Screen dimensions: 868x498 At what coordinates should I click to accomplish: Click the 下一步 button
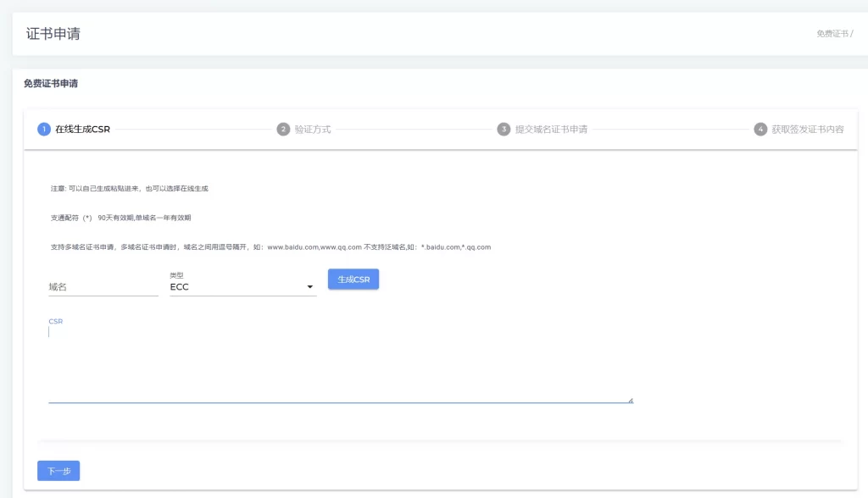coord(58,471)
